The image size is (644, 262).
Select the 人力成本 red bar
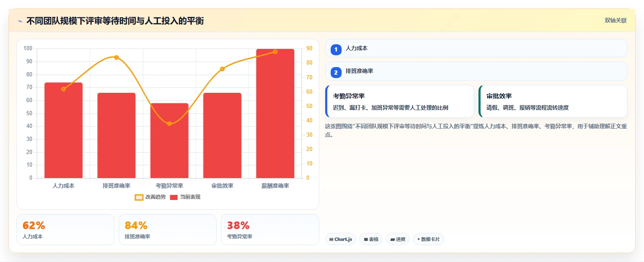click(63, 130)
